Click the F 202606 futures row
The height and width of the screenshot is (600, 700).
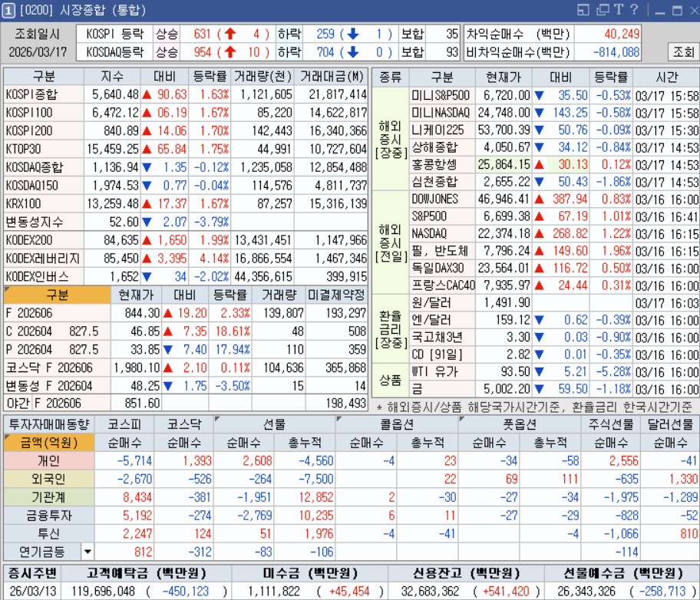pos(186,313)
